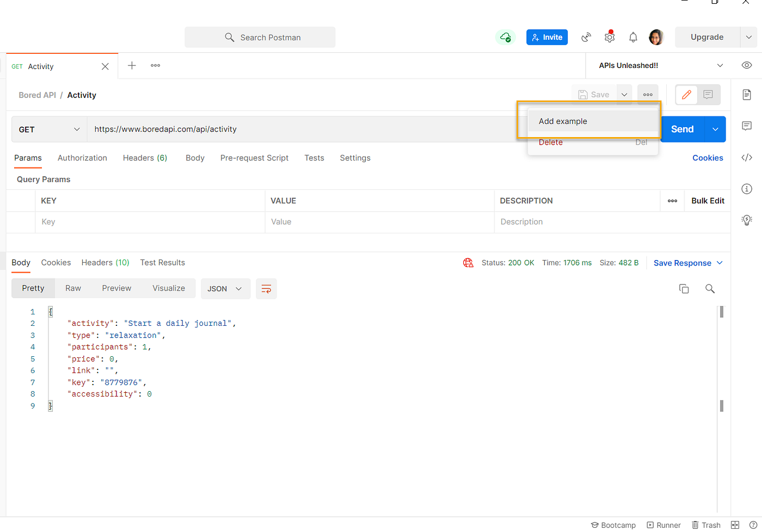Click the URL field containing boredapi.com
This screenshot has width=762, height=532.
[x=165, y=129]
